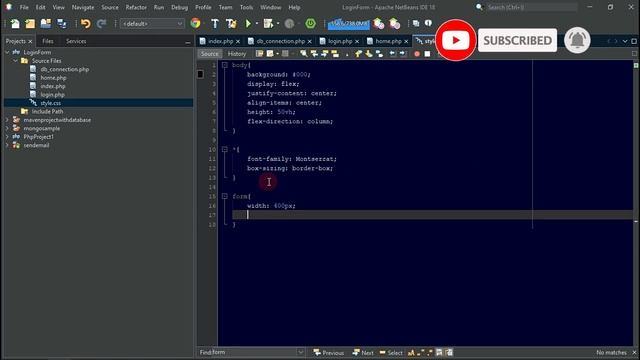The width and height of the screenshot is (640, 360).
Task: Click the Clean and Build icon
Action: coord(231,24)
